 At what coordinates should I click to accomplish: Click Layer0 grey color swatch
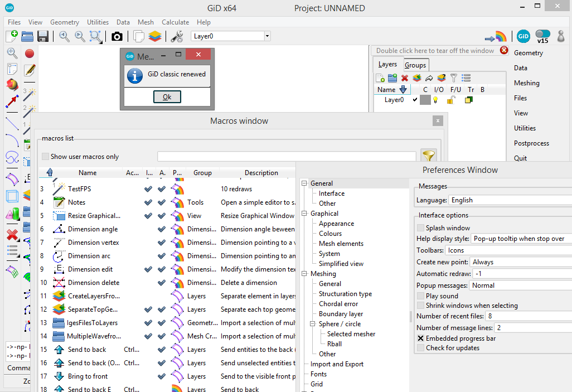pos(425,100)
